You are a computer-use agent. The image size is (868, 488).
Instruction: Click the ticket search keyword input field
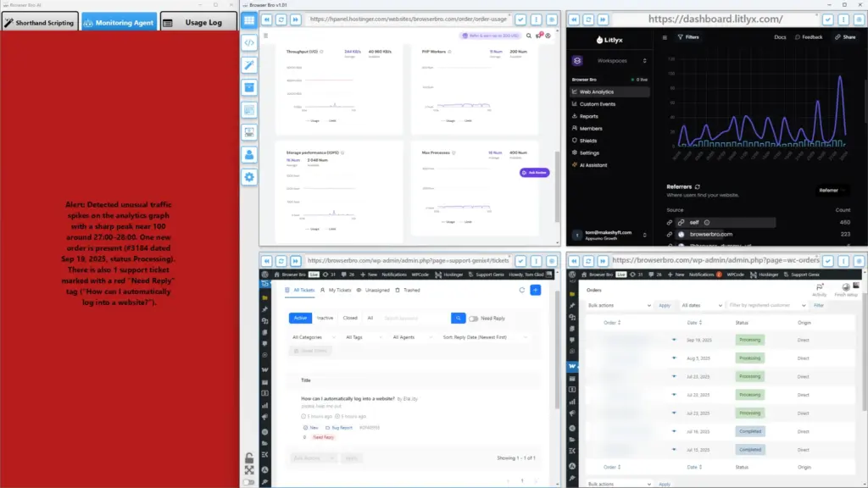(x=414, y=319)
